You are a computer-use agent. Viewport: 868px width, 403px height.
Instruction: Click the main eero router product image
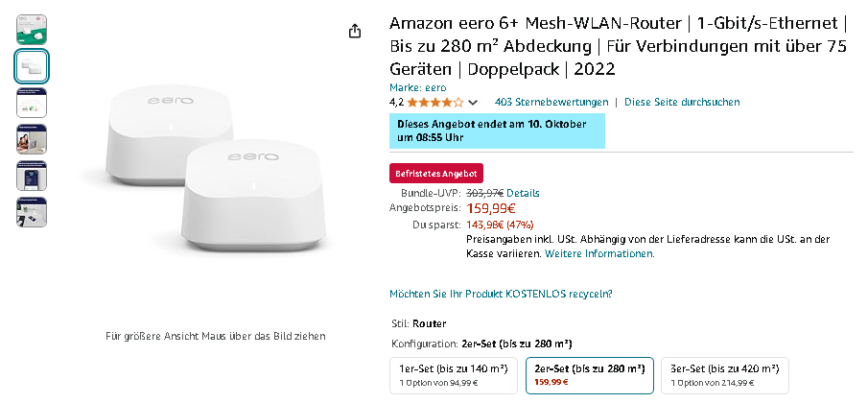click(215, 169)
